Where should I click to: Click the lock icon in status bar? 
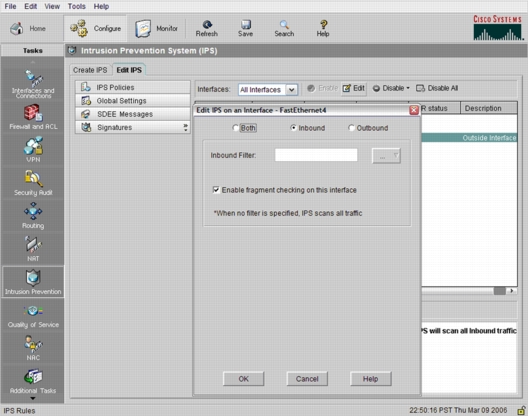[x=521, y=411]
